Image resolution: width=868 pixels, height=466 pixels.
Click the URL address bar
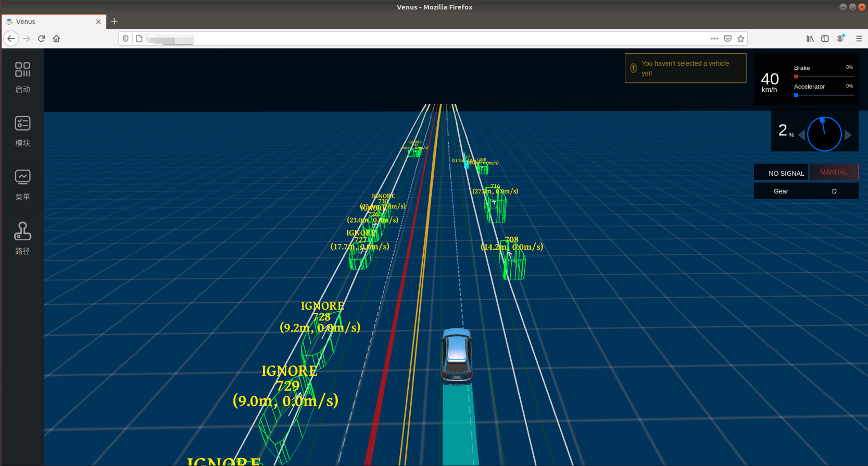[417, 39]
